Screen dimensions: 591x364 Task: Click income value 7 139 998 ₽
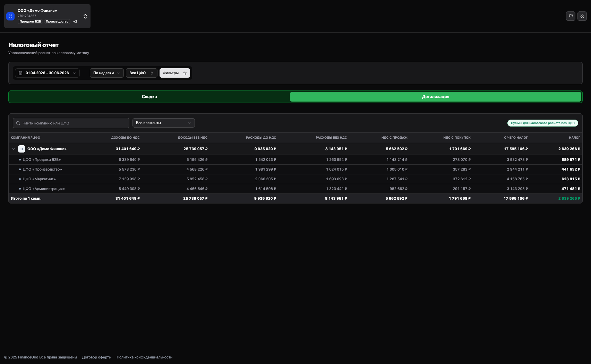tap(129, 179)
